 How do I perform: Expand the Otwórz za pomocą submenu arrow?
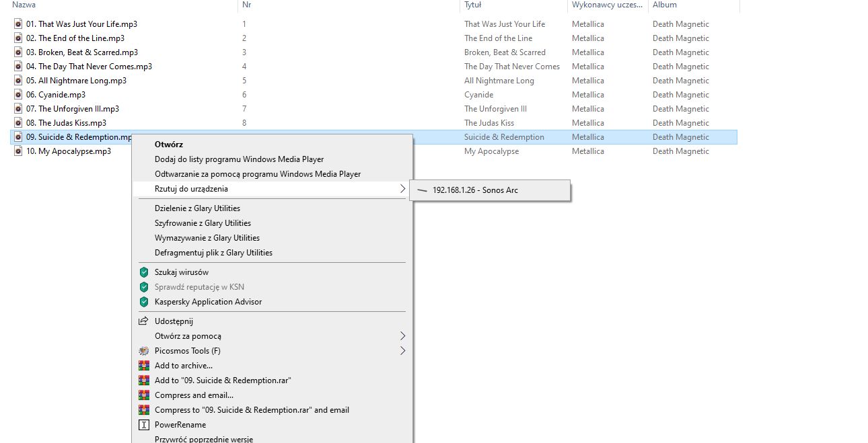[x=402, y=336]
